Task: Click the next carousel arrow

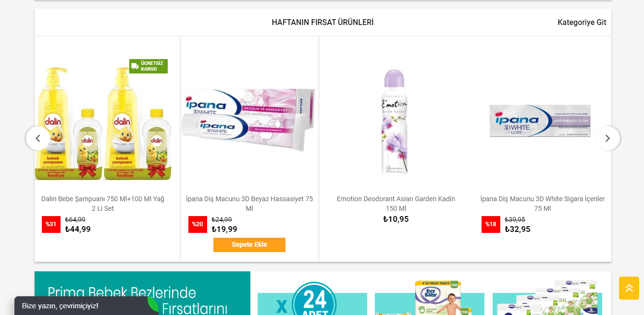Action: pos(607,138)
